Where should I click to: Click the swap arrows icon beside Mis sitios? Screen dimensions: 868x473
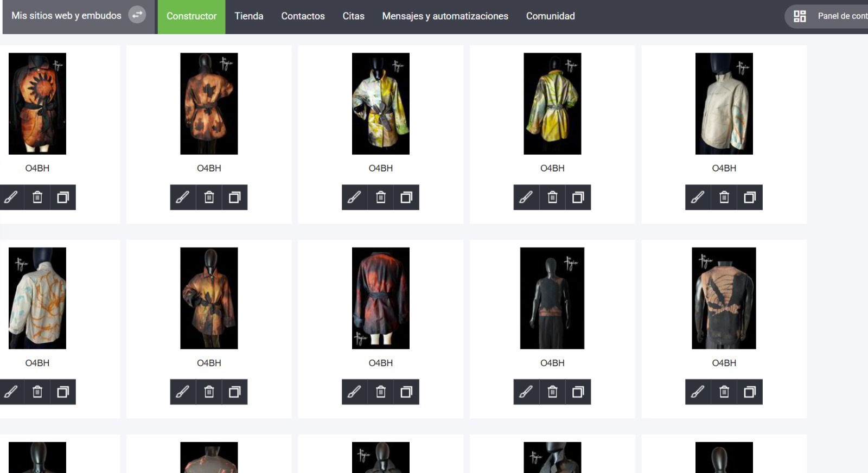coord(137,15)
